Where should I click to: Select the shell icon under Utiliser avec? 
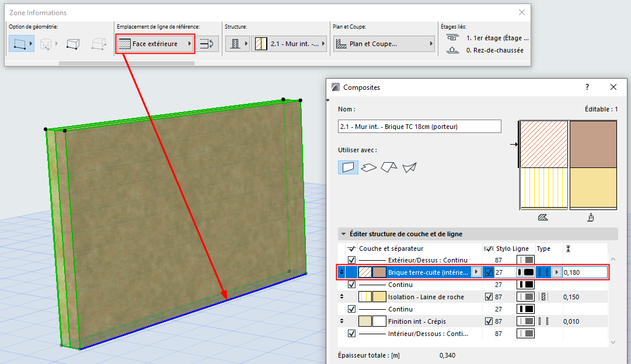coord(409,167)
